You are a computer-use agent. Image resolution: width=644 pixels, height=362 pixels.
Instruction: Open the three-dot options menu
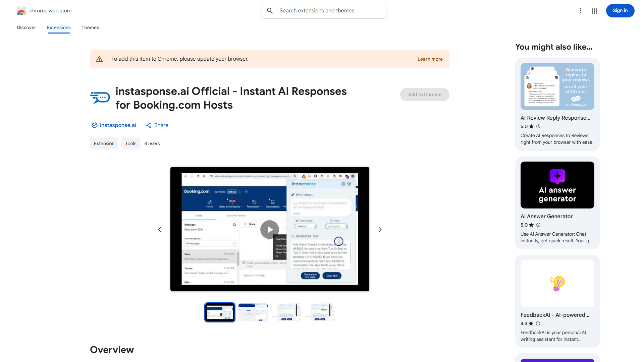click(581, 10)
